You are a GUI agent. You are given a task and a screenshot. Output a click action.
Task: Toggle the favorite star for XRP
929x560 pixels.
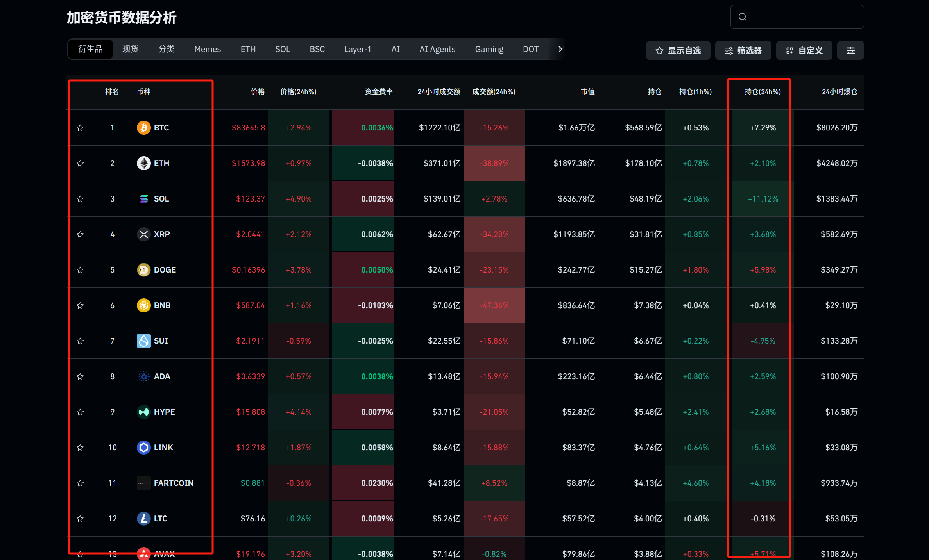click(80, 234)
